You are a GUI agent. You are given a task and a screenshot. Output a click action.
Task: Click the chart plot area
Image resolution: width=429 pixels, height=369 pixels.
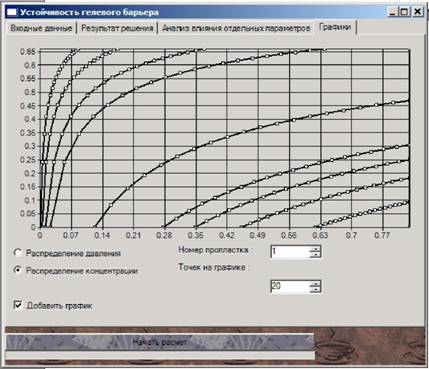click(225, 139)
